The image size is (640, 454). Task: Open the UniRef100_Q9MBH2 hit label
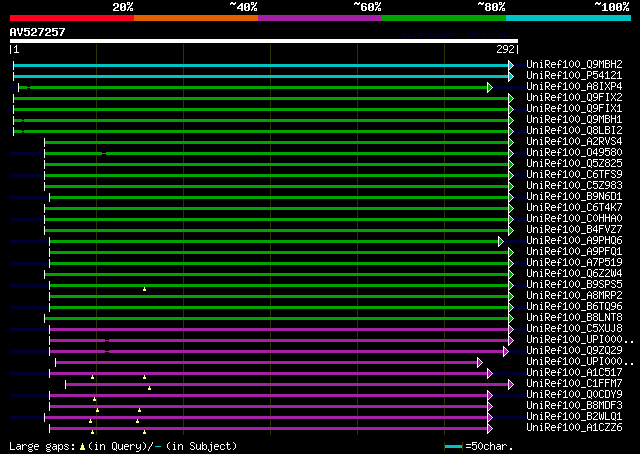click(574, 65)
